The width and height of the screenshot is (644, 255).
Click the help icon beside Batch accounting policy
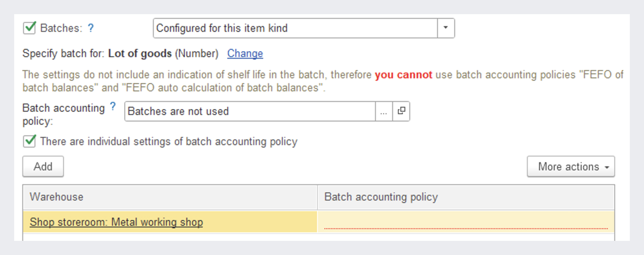tap(113, 106)
